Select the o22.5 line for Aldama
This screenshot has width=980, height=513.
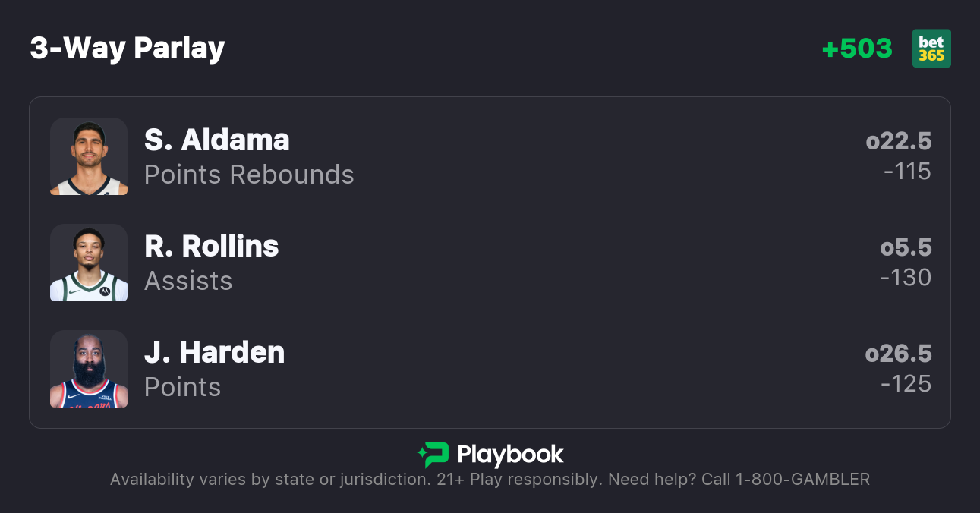point(899,141)
